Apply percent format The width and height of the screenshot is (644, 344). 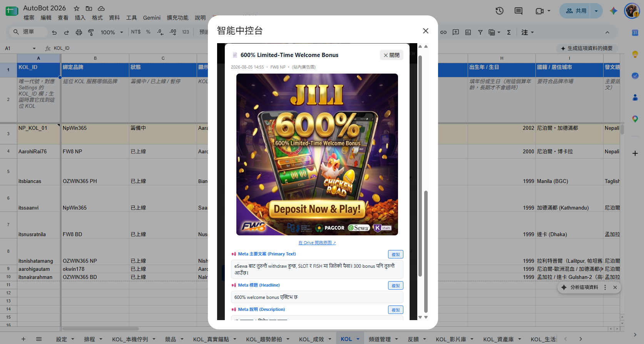(148, 32)
